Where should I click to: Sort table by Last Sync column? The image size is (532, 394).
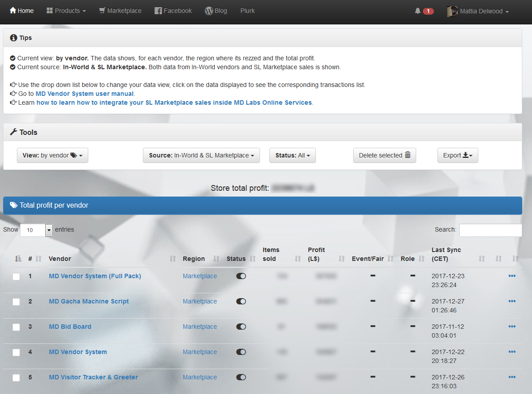click(458, 255)
